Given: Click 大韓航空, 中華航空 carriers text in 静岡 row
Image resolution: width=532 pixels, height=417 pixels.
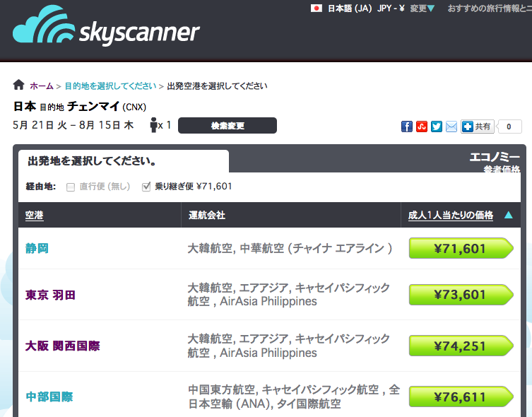Looking at the screenshot, I should [290, 248].
